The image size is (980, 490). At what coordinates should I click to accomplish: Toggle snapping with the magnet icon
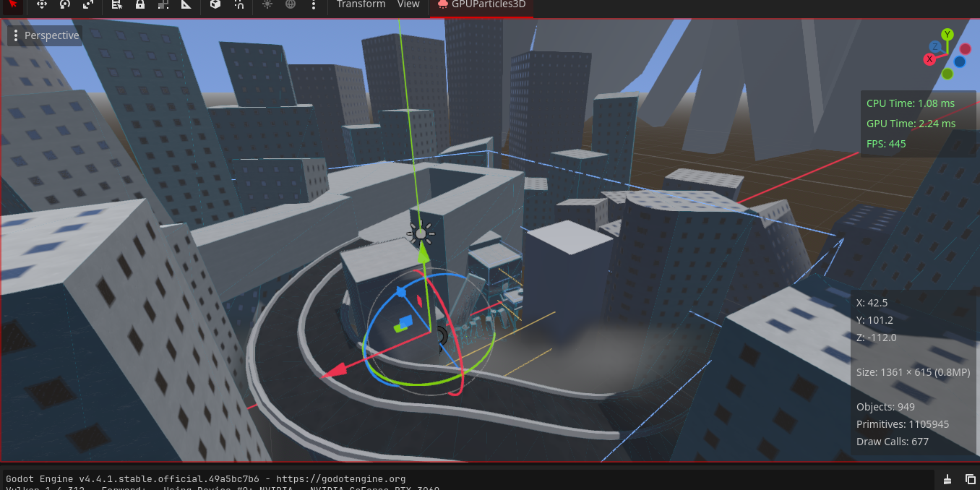[x=238, y=4]
